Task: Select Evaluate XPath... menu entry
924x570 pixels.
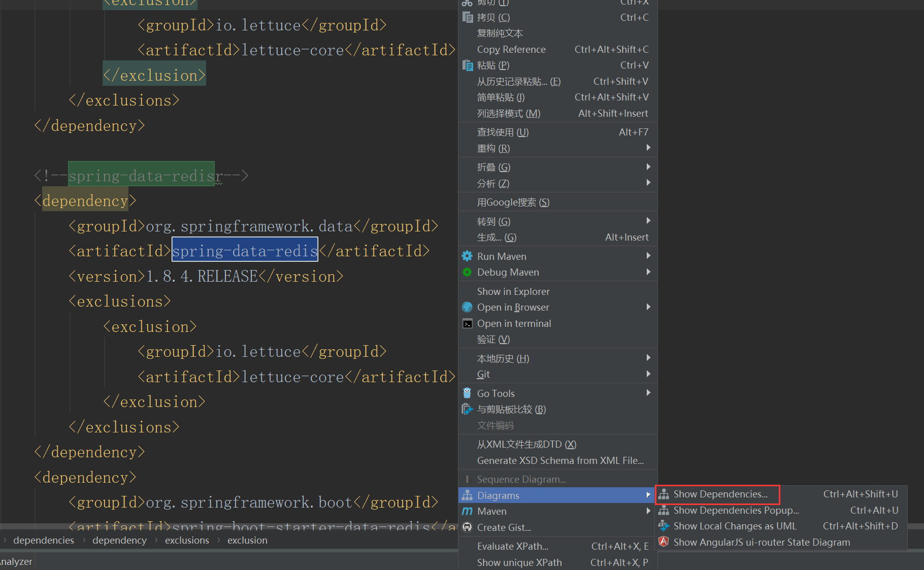Action: [557, 546]
